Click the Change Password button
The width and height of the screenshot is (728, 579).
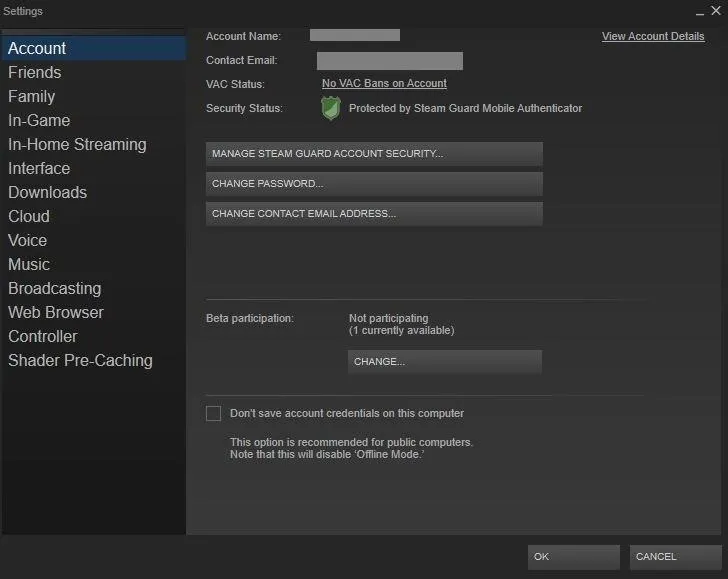click(374, 184)
